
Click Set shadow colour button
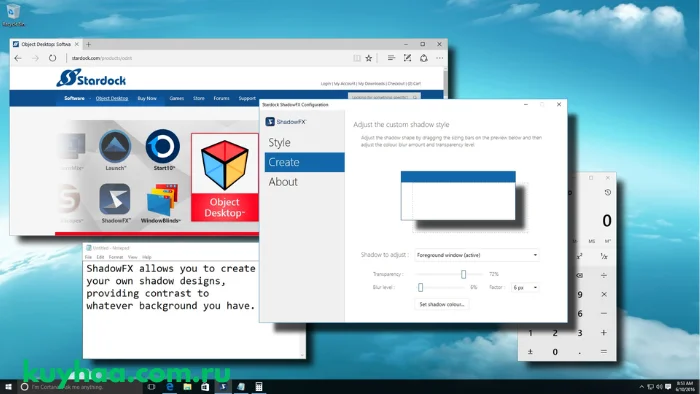pyautogui.click(x=442, y=304)
